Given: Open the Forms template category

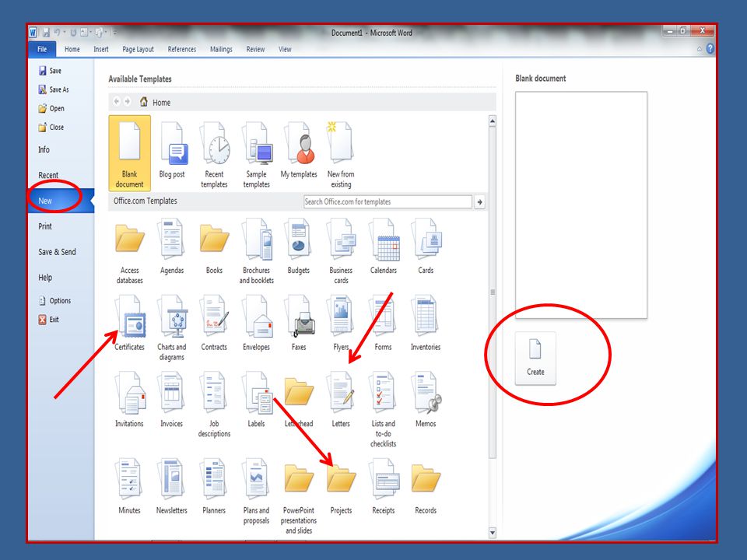Looking at the screenshot, I should click(x=384, y=324).
